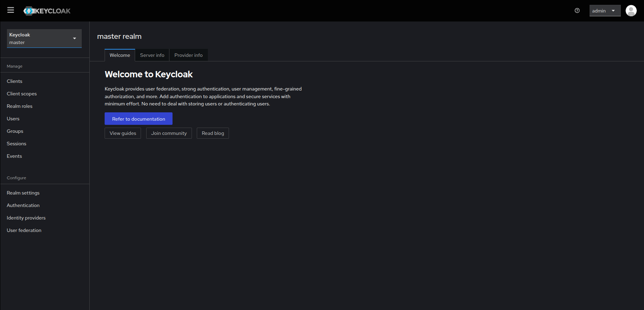Image resolution: width=644 pixels, height=310 pixels.
Task: Toggle the hamburger sidebar menu icon
Action: 11,10
